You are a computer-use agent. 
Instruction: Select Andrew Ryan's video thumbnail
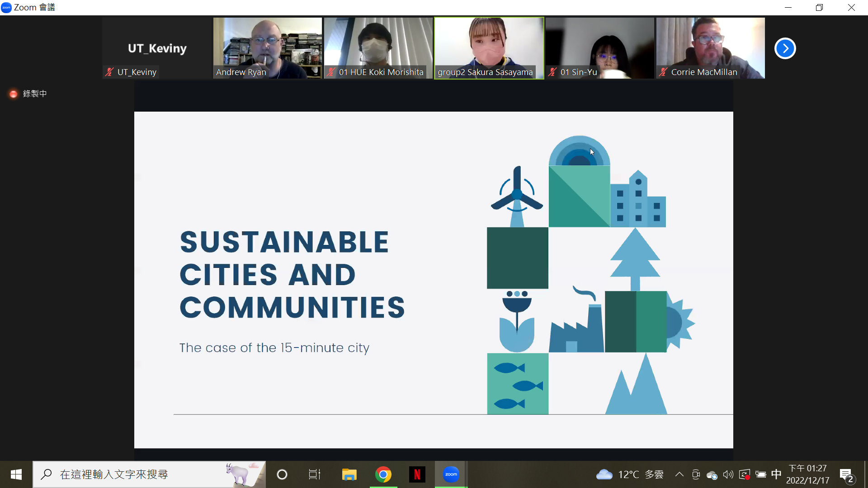click(x=268, y=48)
